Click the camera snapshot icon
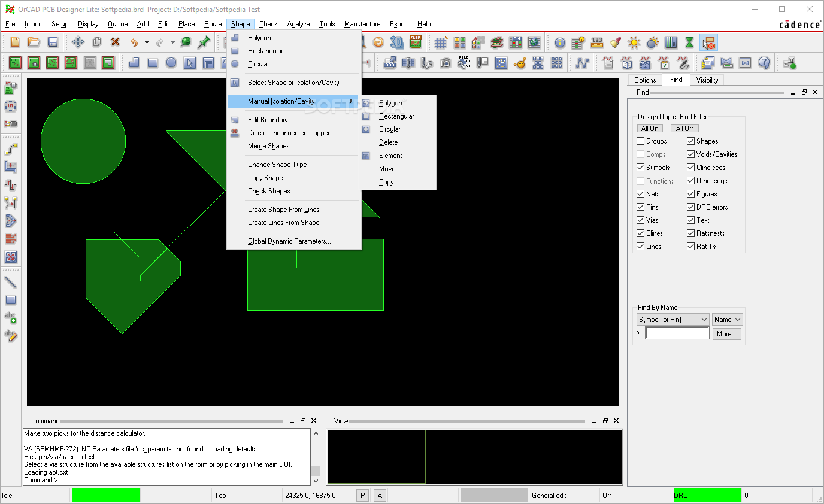The image size is (824, 504). pos(446,62)
